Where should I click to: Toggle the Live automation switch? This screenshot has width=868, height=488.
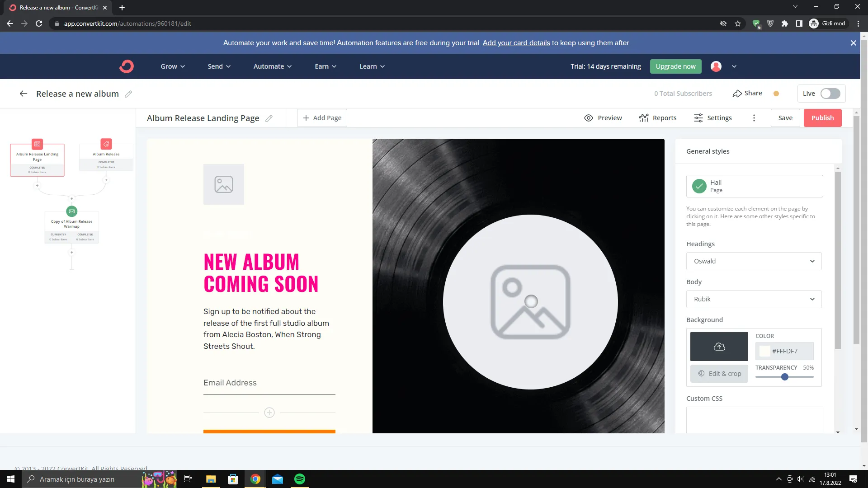pos(830,94)
